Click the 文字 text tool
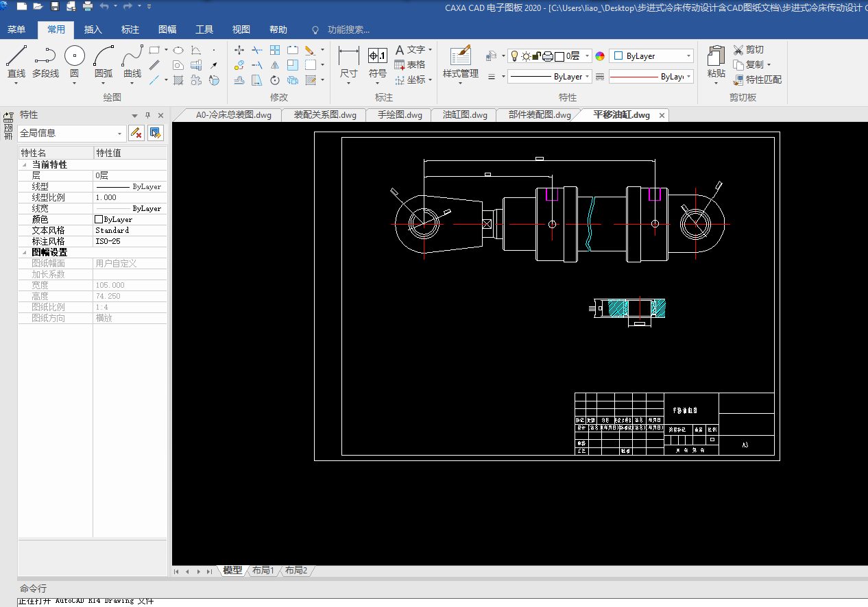 point(411,49)
